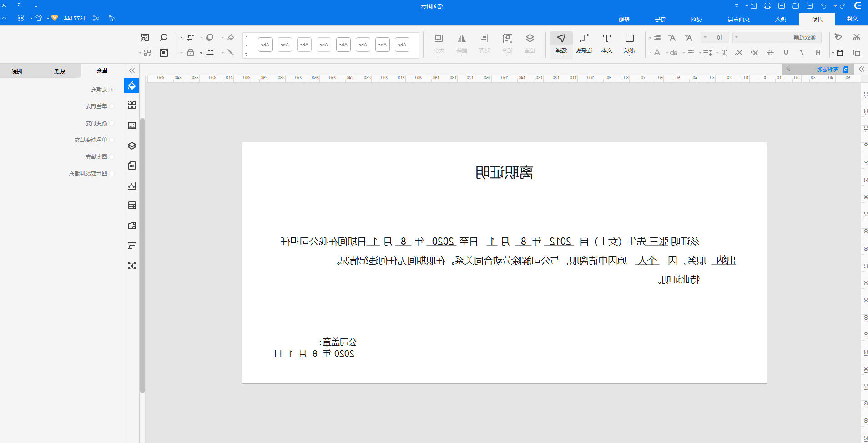The height and width of the screenshot is (443, 868).
Task: Open the layers sidebar panel
Action: [132, 146]
